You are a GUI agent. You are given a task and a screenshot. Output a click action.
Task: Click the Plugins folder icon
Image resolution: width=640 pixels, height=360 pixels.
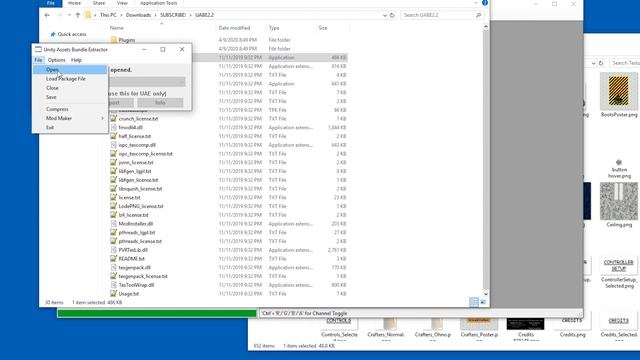click(113, 40)
